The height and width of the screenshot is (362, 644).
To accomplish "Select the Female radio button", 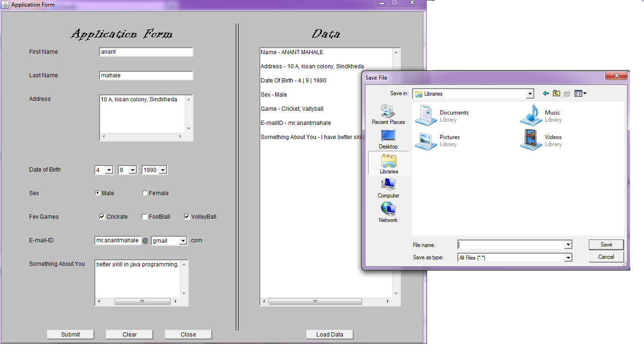I will (144, 193).
